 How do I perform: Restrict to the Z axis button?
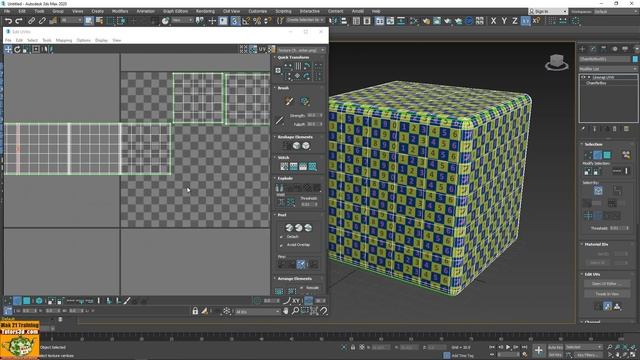click(x=515, y=21)
